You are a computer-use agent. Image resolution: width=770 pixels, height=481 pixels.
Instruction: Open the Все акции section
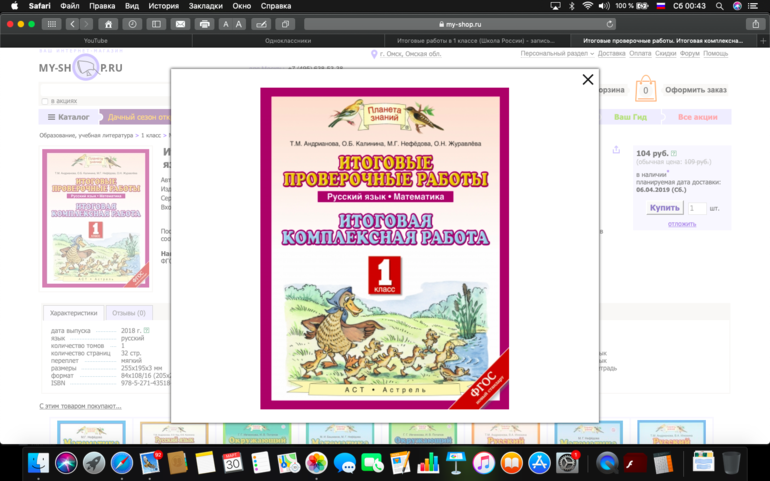point(697,117)
